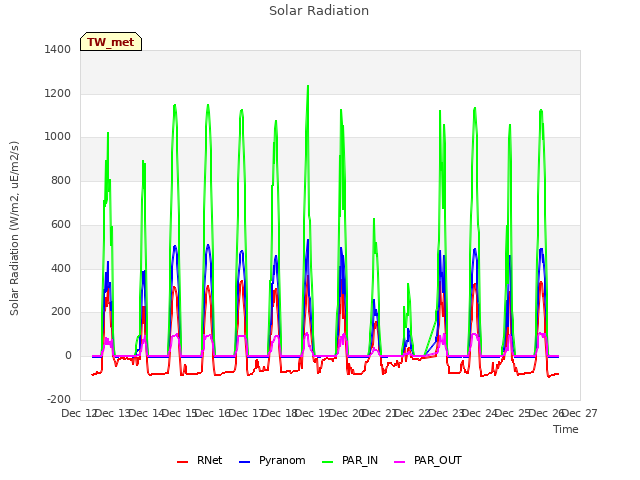This screenshot has height=480, width=640.
Task: Toggle the PAR_IN legend entry
Action: 350,461
